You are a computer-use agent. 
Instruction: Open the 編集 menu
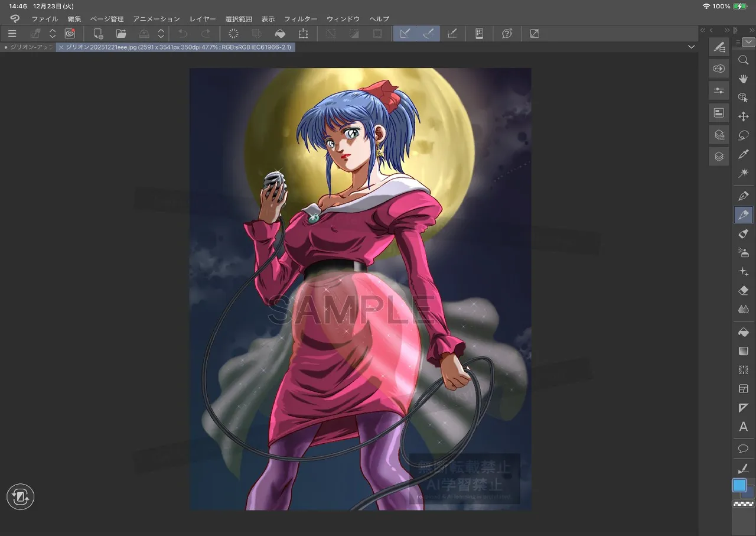pos(74,19)
